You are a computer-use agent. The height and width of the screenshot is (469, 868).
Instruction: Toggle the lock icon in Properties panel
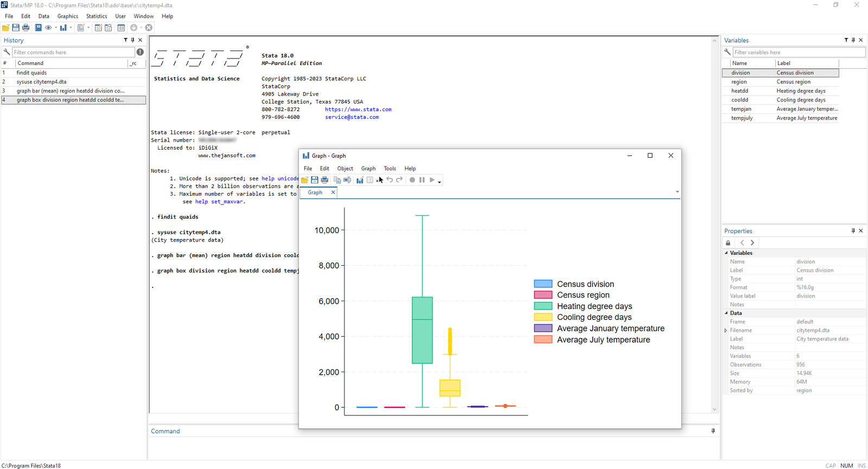(728, 243)
